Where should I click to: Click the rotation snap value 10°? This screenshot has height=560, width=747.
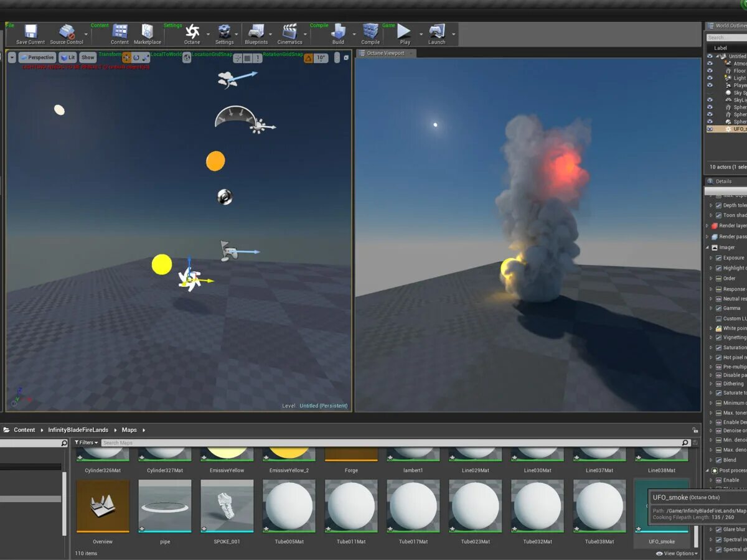coord(321,58)
